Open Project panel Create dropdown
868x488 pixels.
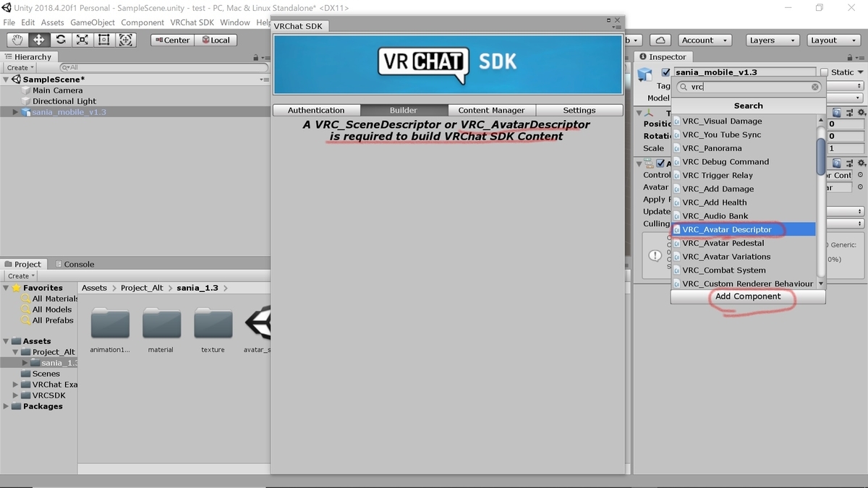pyautogui.click(x=21, y=275)
